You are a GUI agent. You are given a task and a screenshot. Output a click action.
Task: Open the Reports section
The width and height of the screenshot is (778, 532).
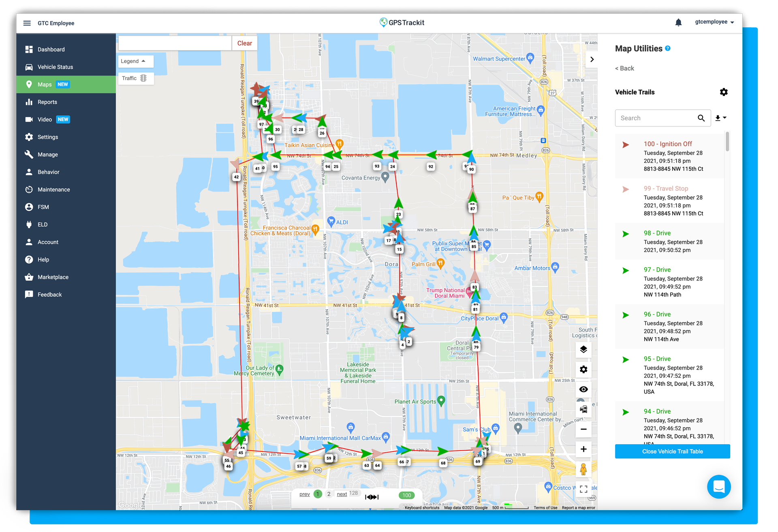tap(47, 102)
